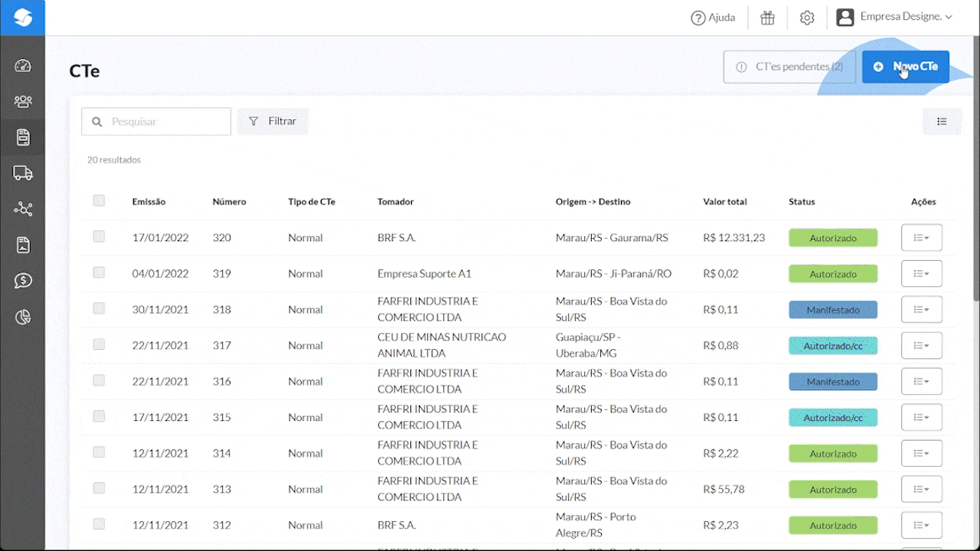Open actions dropdown for CTe 320

coord(922,238)
